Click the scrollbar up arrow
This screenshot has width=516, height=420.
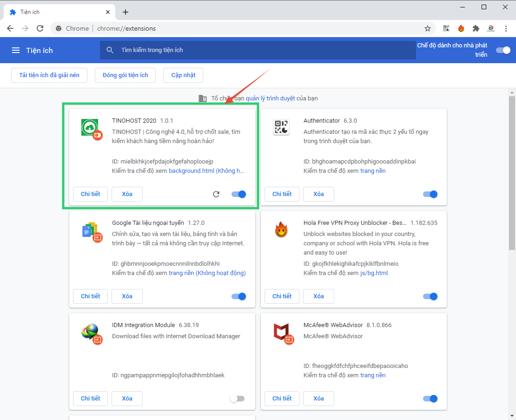click(x=512, y=92)
